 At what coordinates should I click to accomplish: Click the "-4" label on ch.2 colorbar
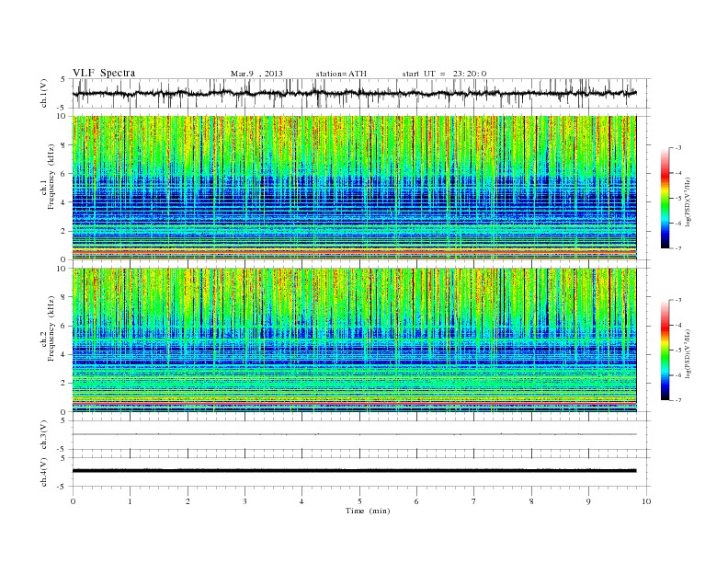tap(678, 325)
